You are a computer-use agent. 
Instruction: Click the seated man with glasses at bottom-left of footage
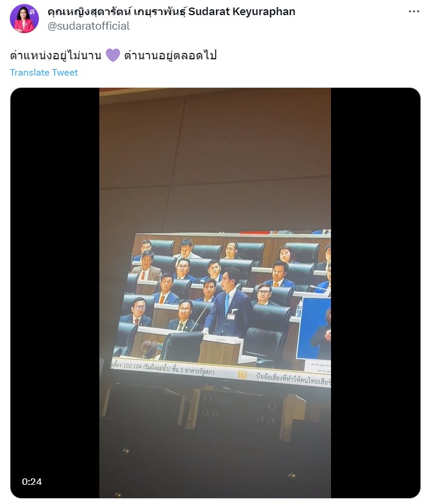coord(137,312)
